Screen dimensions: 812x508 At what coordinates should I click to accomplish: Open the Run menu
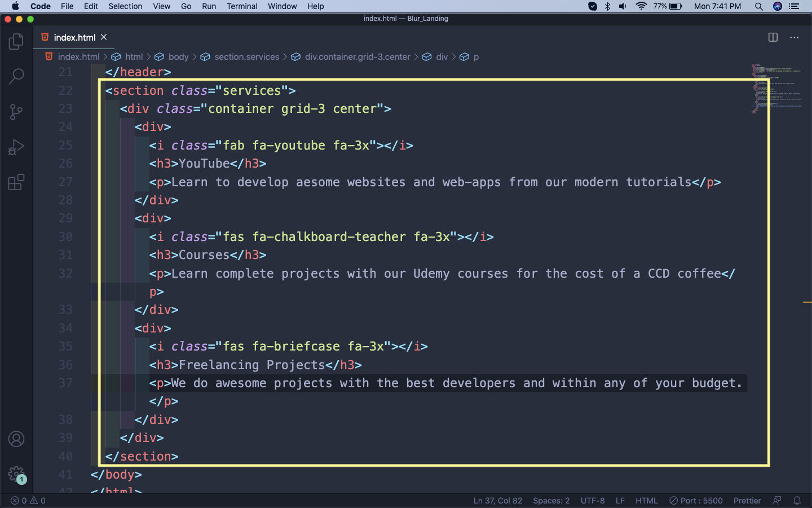209,6
